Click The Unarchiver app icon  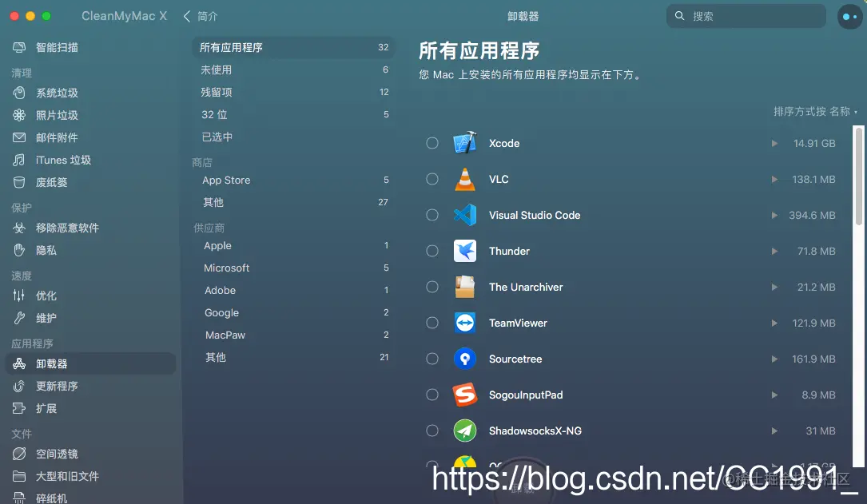tap(465, 287)
